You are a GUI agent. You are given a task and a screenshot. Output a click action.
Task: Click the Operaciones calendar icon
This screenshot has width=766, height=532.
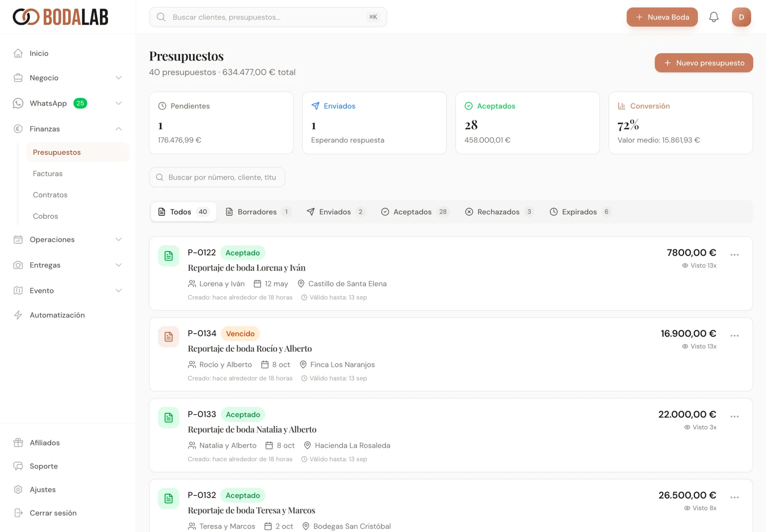tap(18, 240)
